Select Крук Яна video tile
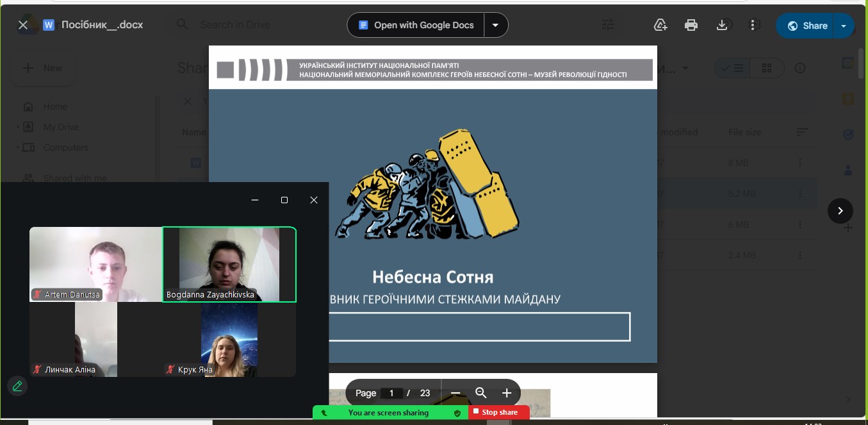The width and height of the screenshot is (868, 425). click(229, 339)
